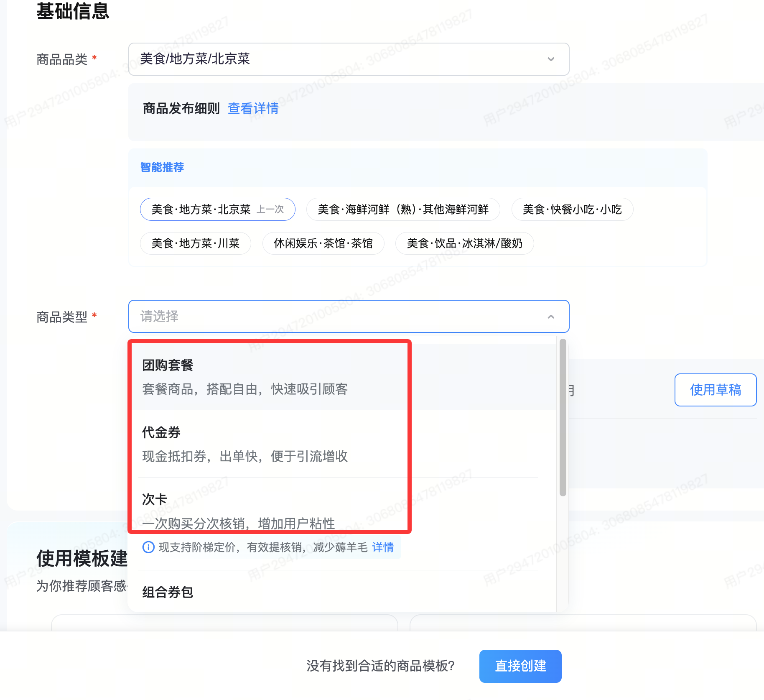Click 没有找到合适的商品模板? text
Image resolution: width=764 pixels, height=700 pixels.
click(x=380, y=666)
